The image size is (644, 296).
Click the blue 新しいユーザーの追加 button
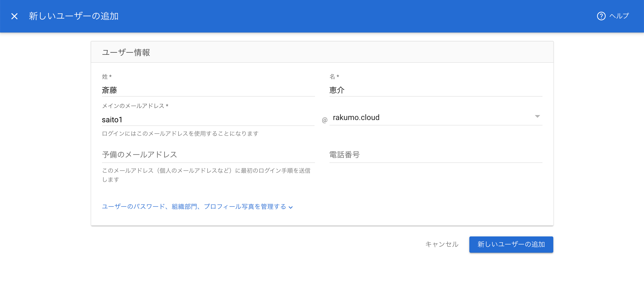511,244
